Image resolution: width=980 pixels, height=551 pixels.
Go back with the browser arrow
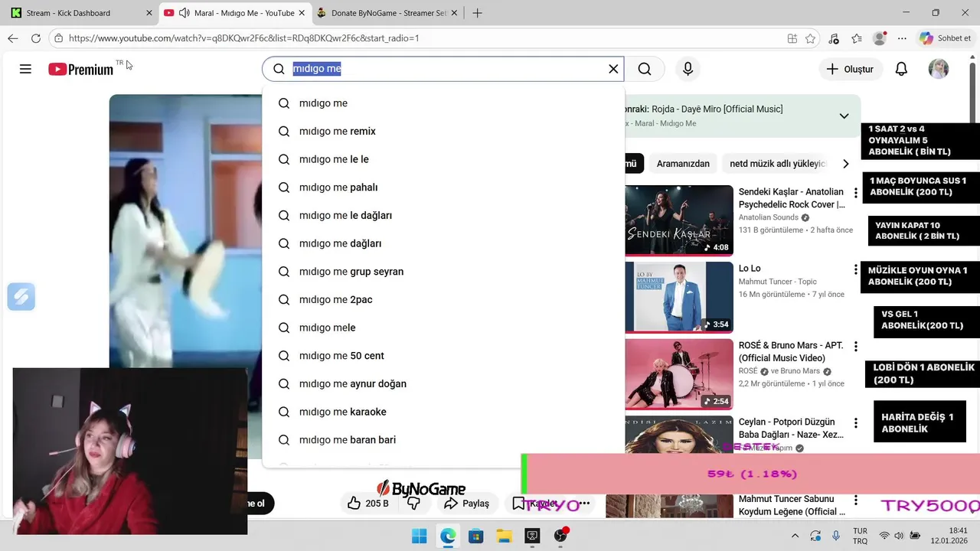(x=13, y=38)
